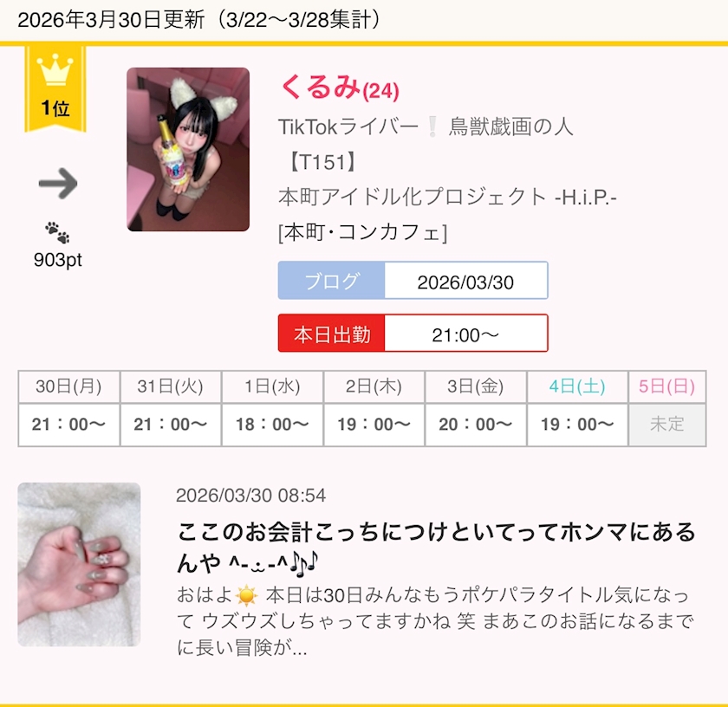Image resolution: width=728 pixels, height=707 pixels.
Task: Click the gold crown 1位 ranking badge
Action: click(55, 88)
